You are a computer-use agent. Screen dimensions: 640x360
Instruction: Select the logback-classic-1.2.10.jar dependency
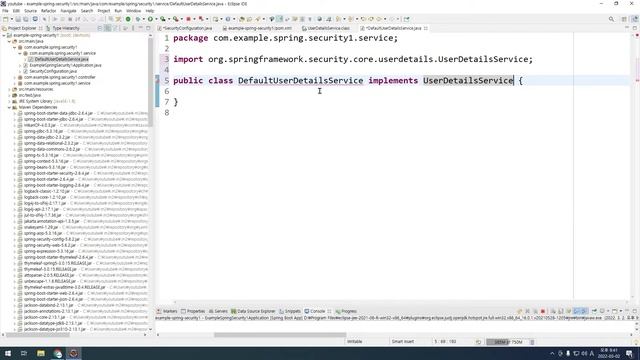coord(47,191)
